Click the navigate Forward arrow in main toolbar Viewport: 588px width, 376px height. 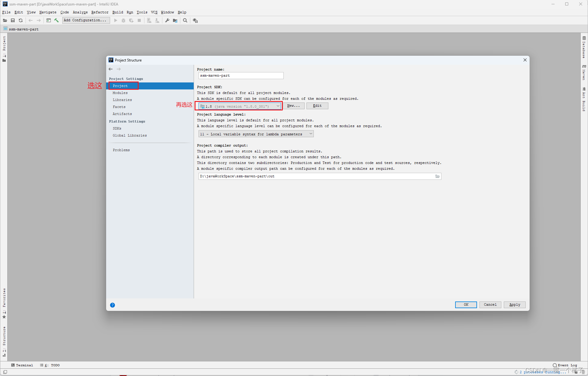(x=39, y=20)
